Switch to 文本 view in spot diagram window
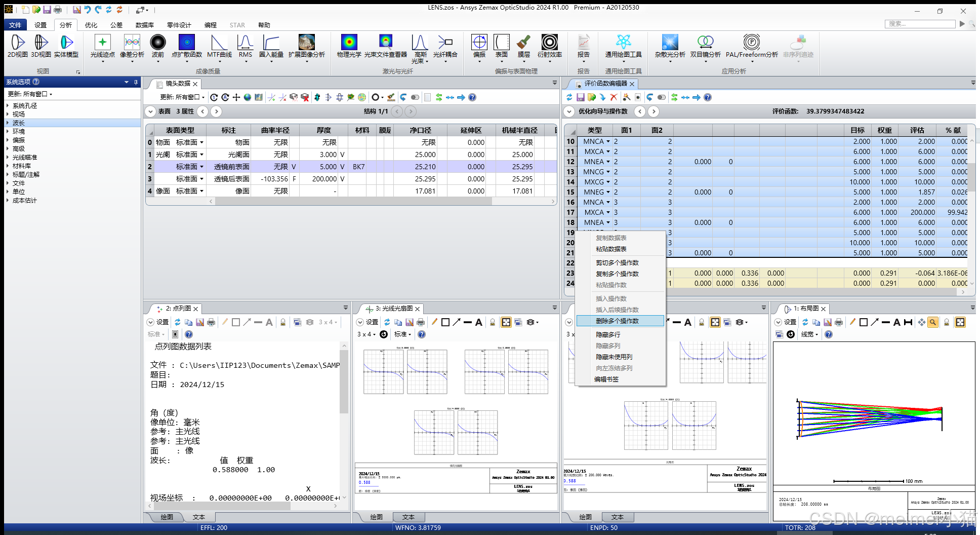The height and width of the screenshot is (535, 980). 199,517
